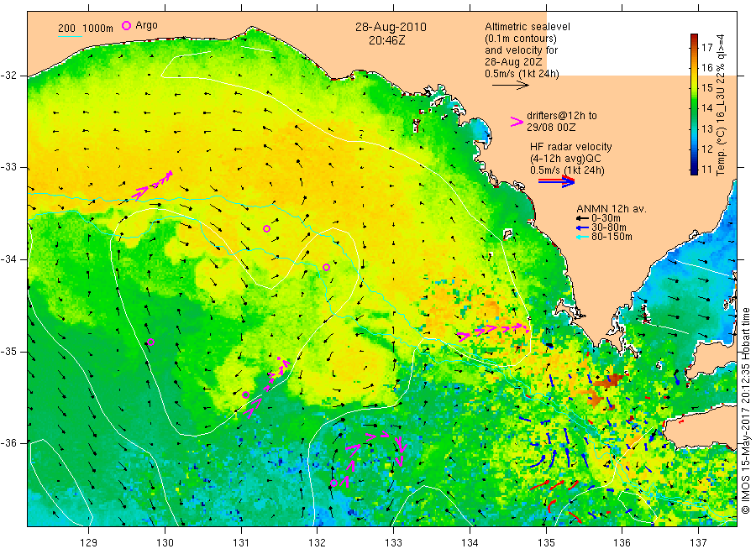
Task: Click the longitude axis label '136'
Action: point(622,543)
